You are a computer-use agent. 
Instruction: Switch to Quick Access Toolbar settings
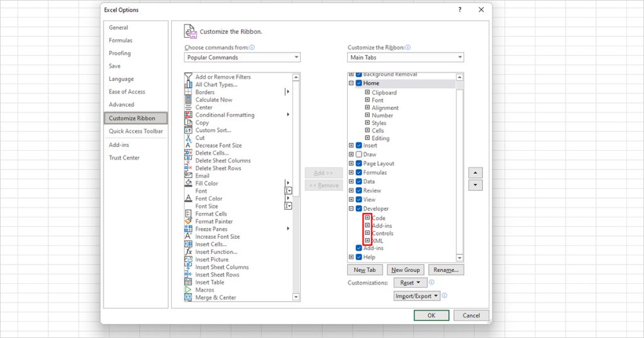coord(136,131)
